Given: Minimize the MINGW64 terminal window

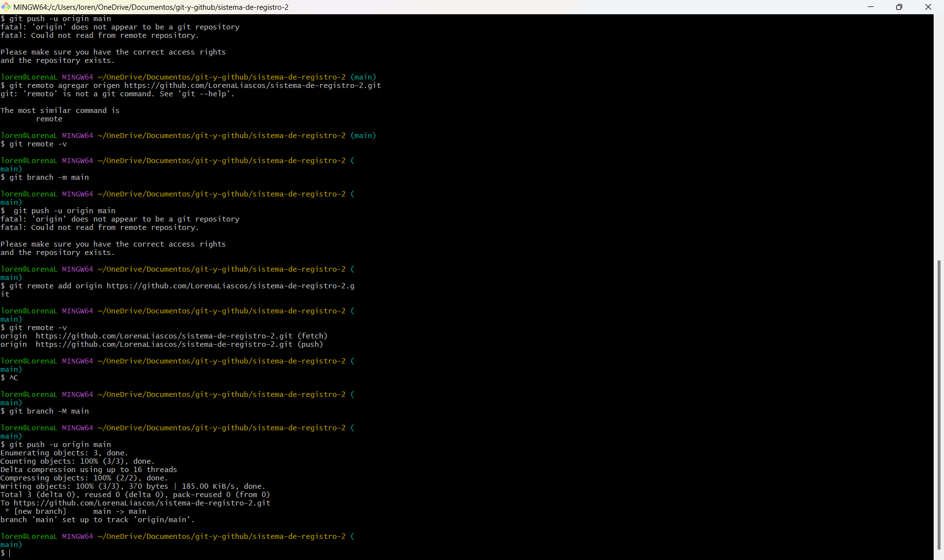Looking at the screenshot, I should (x=871, y=7).
